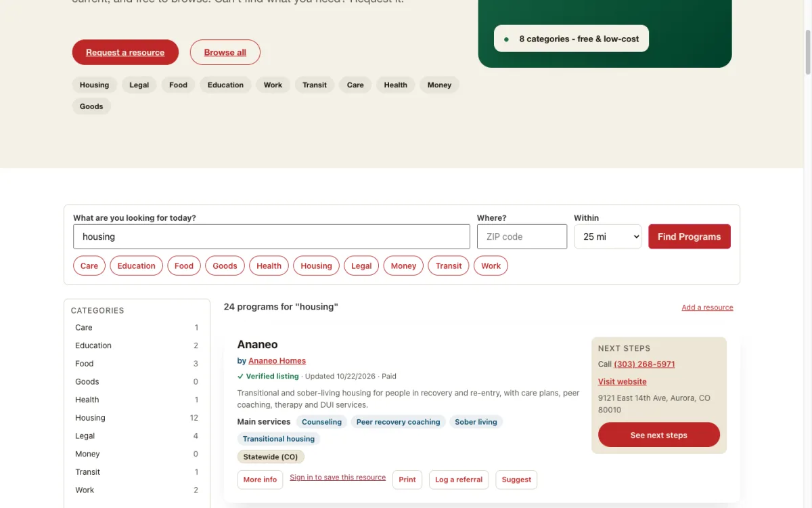Click the Transitional housing service tag
This screenshot has width=812, height=508.
[279, 439]
